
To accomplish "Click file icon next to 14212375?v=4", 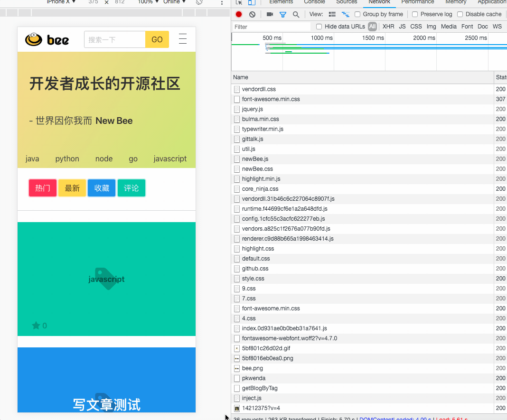I will point(237,408).
